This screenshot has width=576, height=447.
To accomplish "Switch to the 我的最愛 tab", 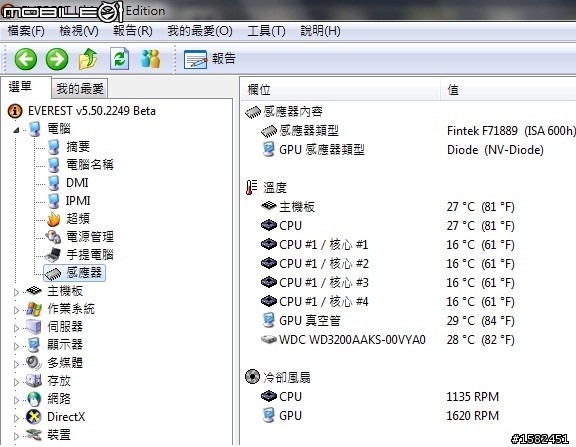I will (x=80, y=89).
